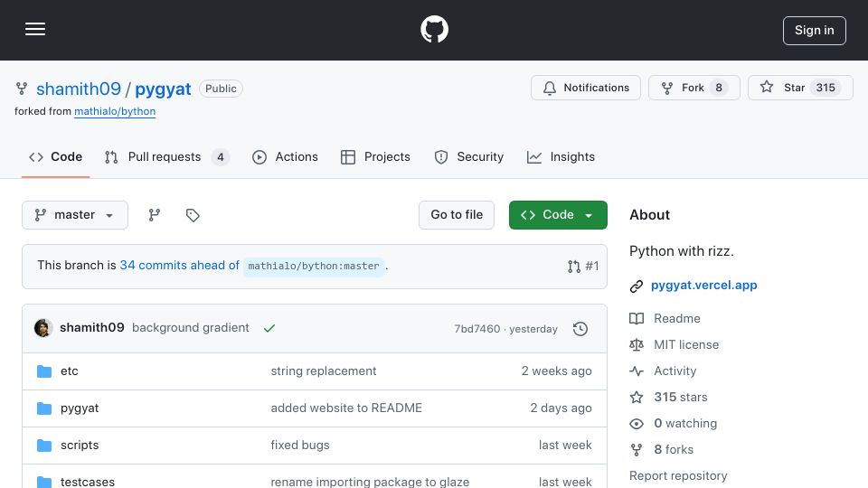Click the pygyat folder icon
This screenshot has height=488, width=868.
pyautogui.click(x=44, y=408)
